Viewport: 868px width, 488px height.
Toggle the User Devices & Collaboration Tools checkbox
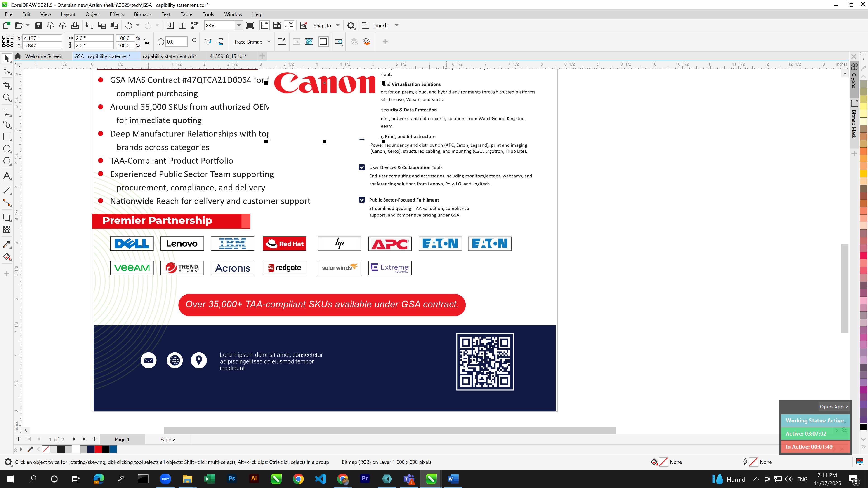click(x=362, y=167)
